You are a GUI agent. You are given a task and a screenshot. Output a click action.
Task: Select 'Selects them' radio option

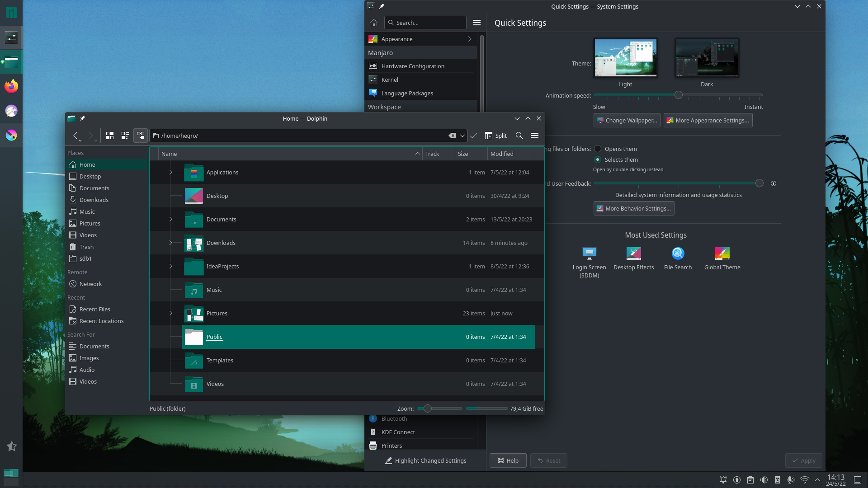[x=598, y=160]
